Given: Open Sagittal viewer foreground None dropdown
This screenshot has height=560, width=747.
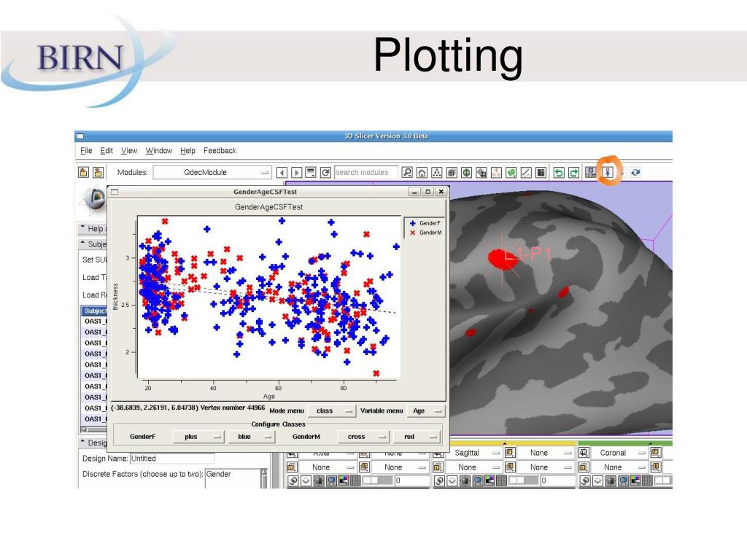Looking at the screenshot, I should [x=546, y=452].
